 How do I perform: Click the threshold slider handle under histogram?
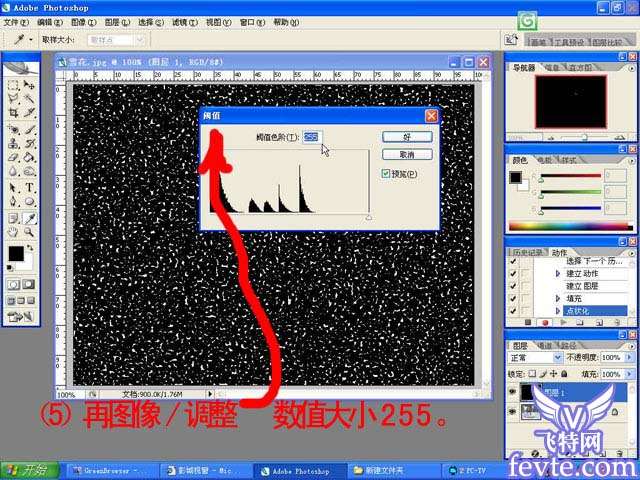pyautogui.click(x=369, y=216)
